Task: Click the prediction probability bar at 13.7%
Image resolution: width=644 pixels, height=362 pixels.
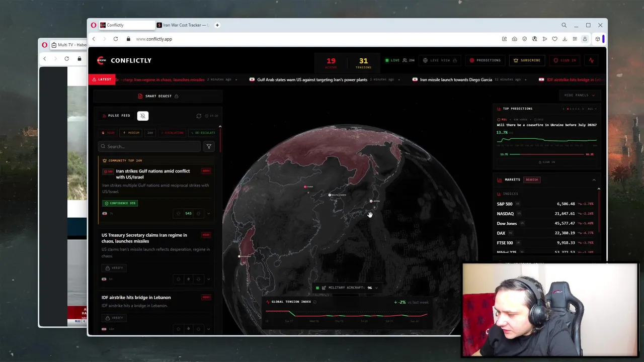Action: click(x=546, y=154)
